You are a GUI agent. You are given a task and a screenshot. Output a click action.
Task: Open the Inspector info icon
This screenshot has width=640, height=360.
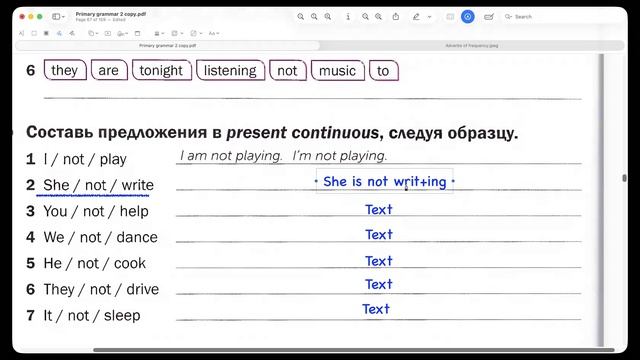pos(348,17)
